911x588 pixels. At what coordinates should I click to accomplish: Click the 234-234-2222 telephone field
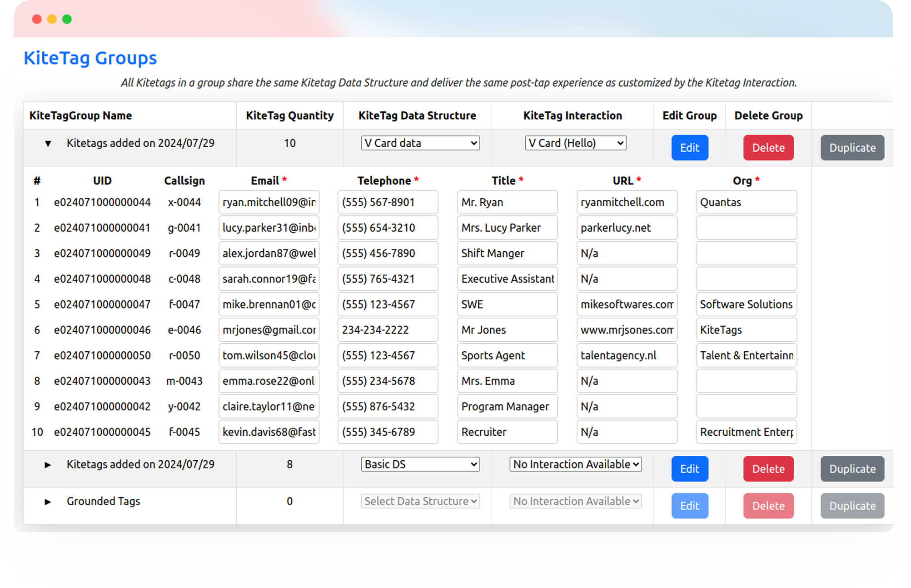click(388, 330)
